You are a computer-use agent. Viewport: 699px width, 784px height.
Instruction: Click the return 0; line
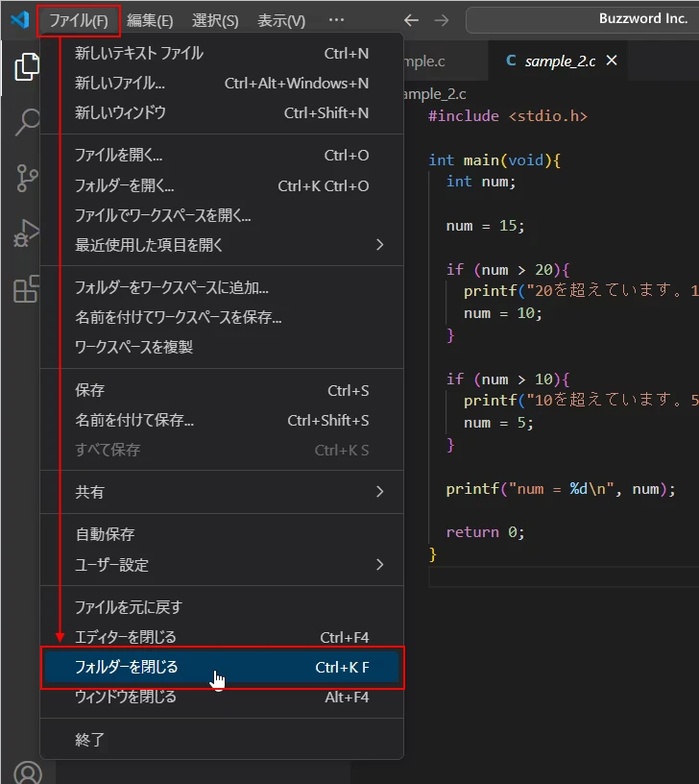pos(485,532)
